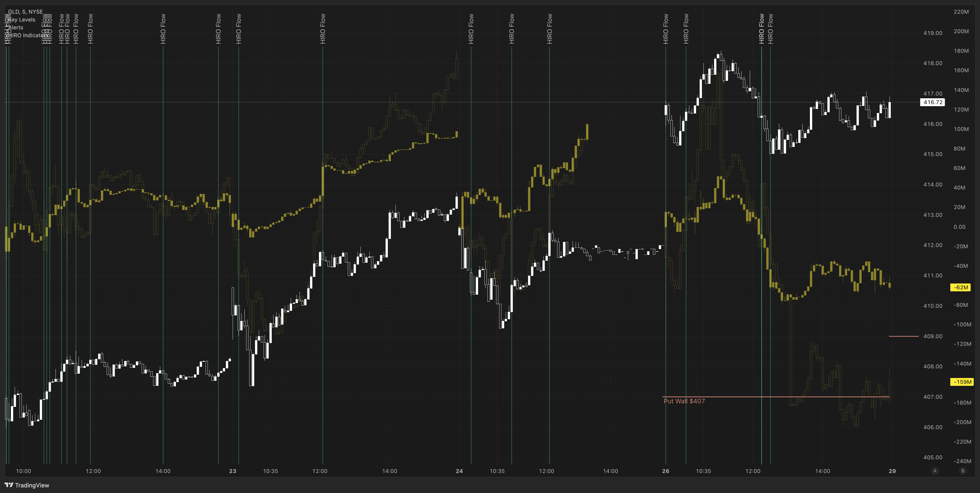Click the 23 date label on time axis
Image resolution: width=980 pixels, height=493 pixels.
(x=232, y=471)
